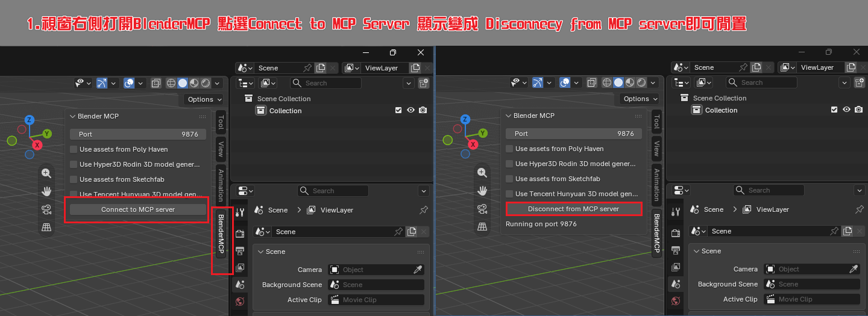Select rendered shading in window with Disconnect button
Image resolution: width=868 pixels, height=316 pixels.
pyautogui.click(x=641, y=82)
